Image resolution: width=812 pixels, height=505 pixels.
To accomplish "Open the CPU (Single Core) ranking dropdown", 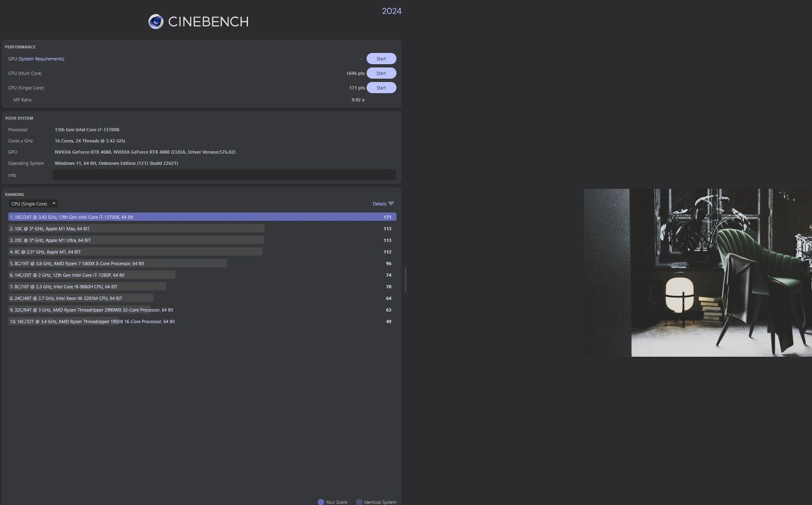I will [33, 204].
